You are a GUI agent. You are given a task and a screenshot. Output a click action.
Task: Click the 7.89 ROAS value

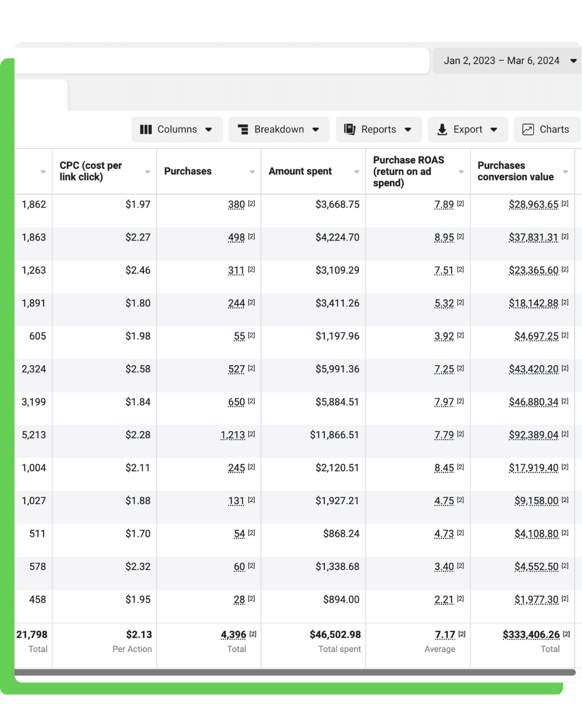coord(444,204)
